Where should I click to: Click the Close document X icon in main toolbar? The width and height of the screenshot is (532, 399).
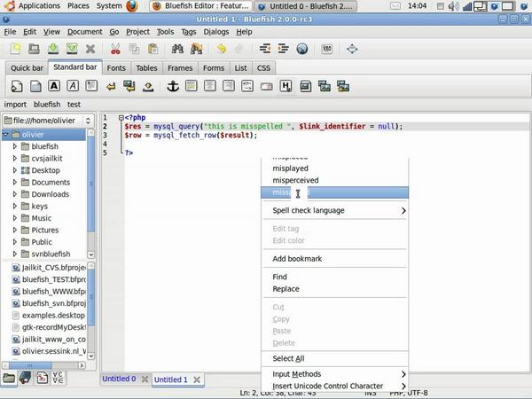(x=90, y=49)
